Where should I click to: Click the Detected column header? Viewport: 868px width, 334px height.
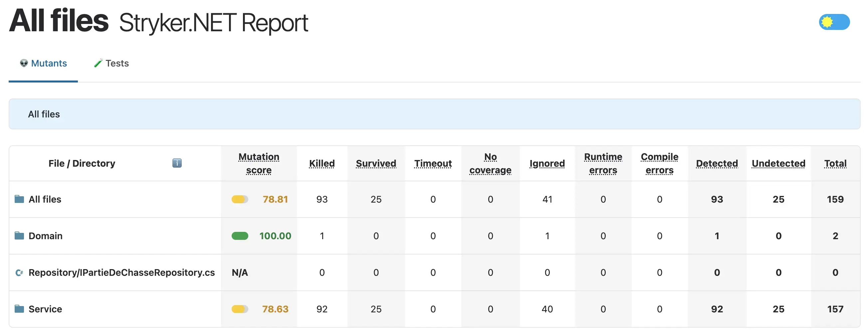coord(717,163)
